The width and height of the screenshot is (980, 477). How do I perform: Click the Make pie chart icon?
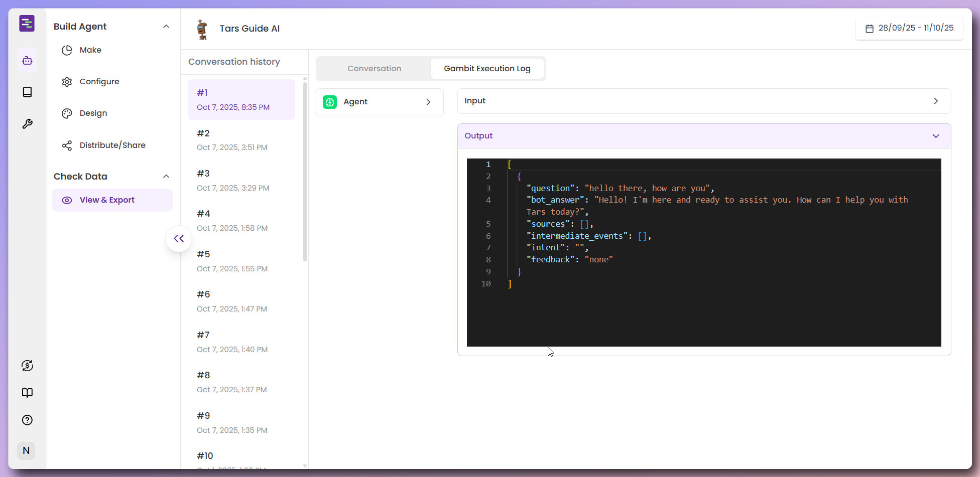(67, 50)
